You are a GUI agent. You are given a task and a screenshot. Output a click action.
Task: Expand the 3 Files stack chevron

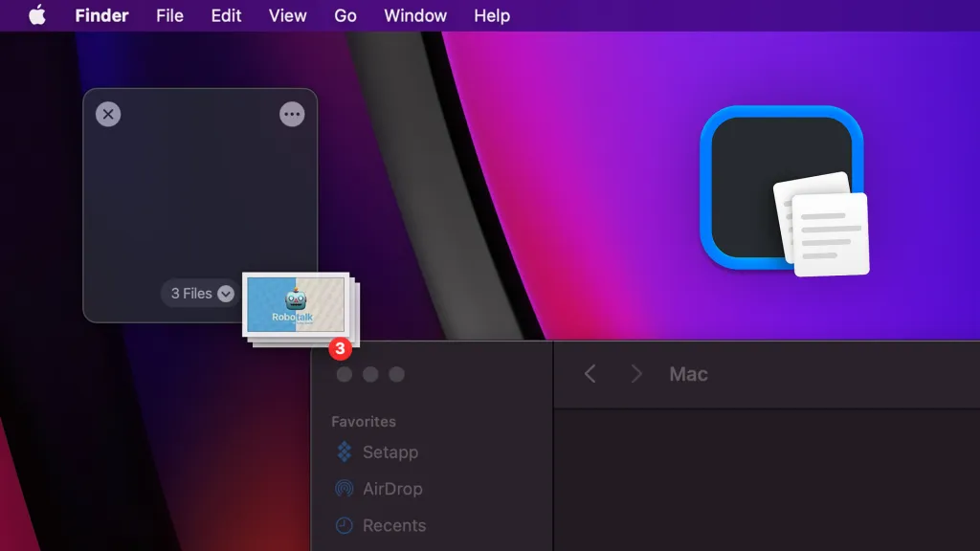[224, 294]
